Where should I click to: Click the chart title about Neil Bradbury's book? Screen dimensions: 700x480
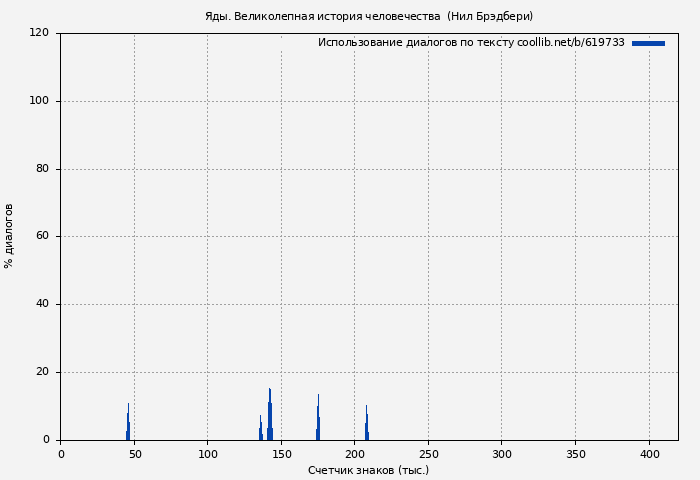click(368, 16)
